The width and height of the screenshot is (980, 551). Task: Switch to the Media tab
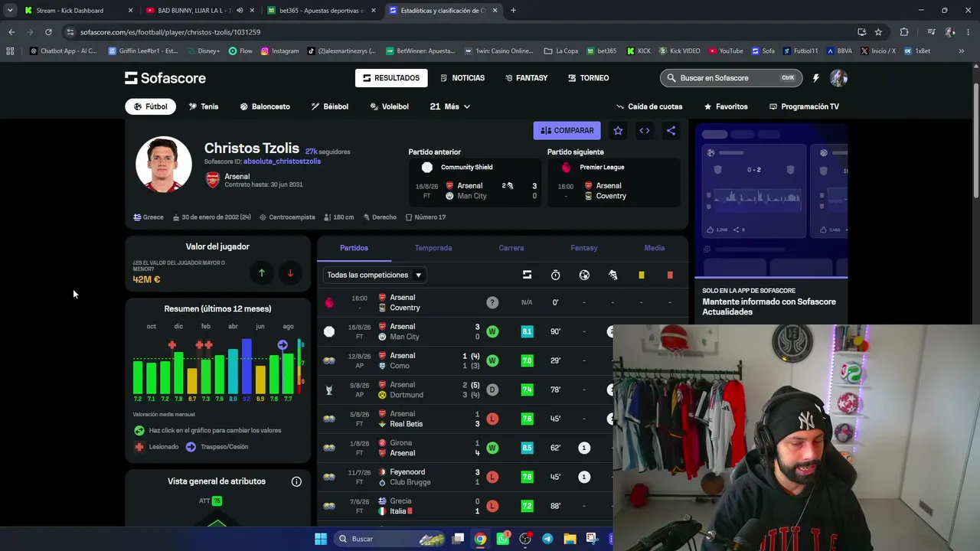655,248
